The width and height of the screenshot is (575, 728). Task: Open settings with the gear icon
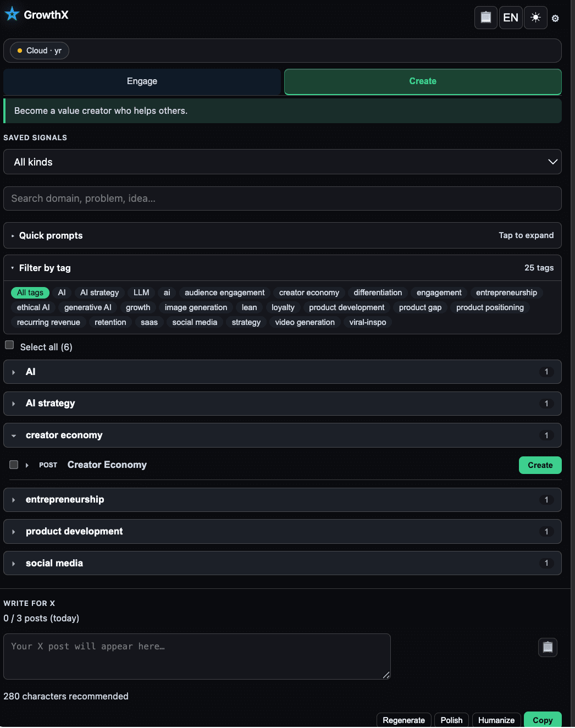[555, 18]
